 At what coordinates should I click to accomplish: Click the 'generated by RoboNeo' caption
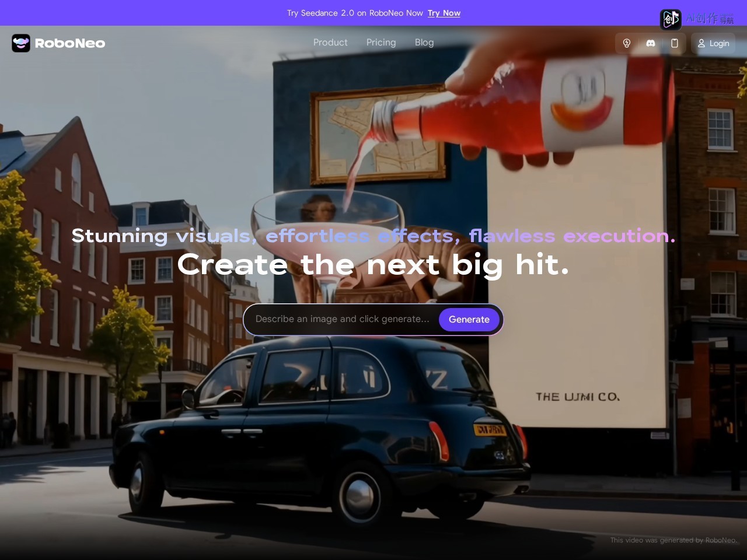coord(673,540)
